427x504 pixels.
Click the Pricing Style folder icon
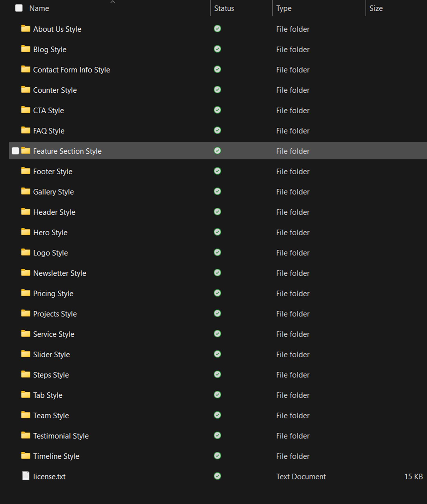(x=26, y=293)
